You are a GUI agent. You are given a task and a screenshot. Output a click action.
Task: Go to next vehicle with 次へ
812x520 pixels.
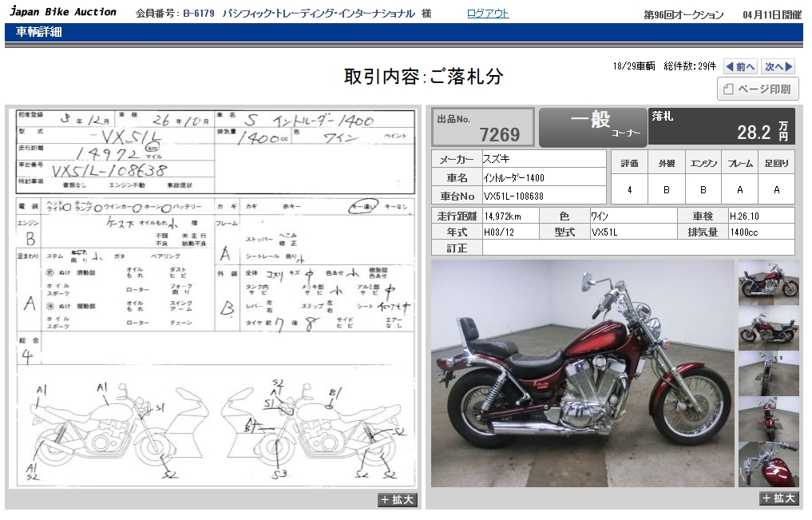coord(778,67)
